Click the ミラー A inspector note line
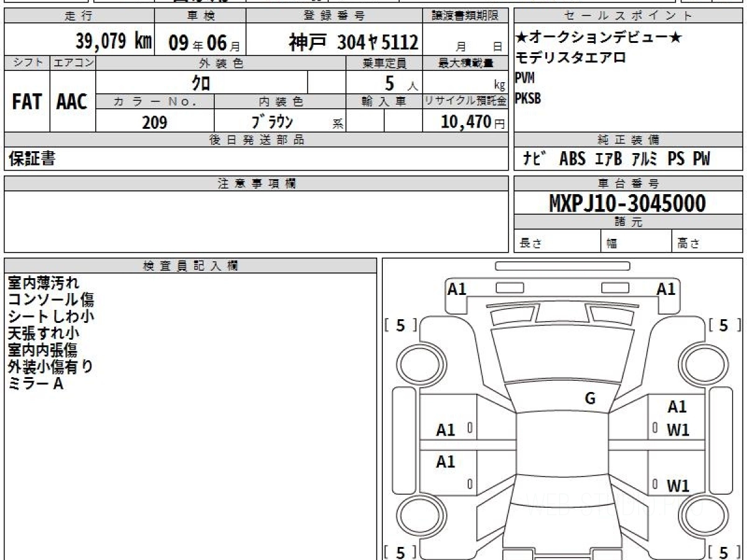This screenshot has width=747, height=560. click(35, 385)
